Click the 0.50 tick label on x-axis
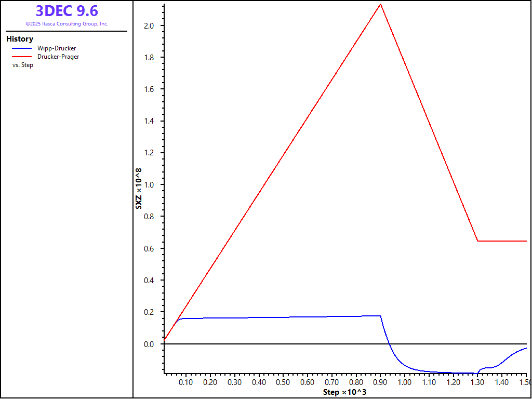 point(283,382)
